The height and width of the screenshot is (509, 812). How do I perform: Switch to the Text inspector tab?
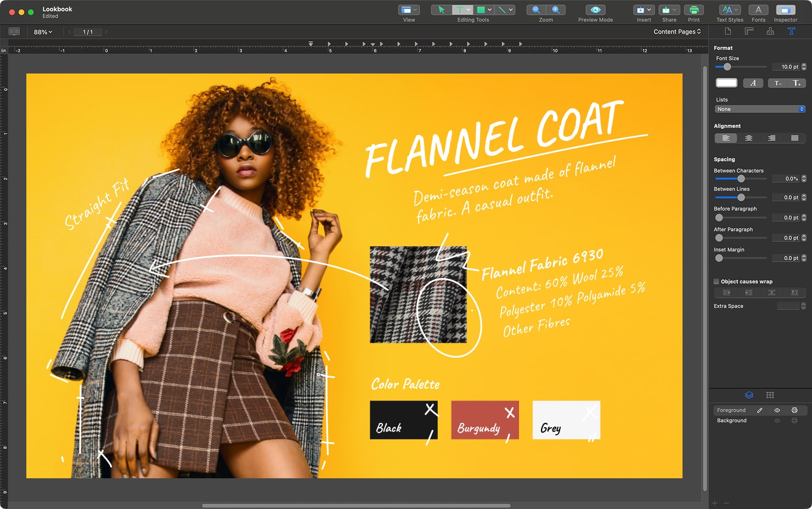click(x=792, y=31)
